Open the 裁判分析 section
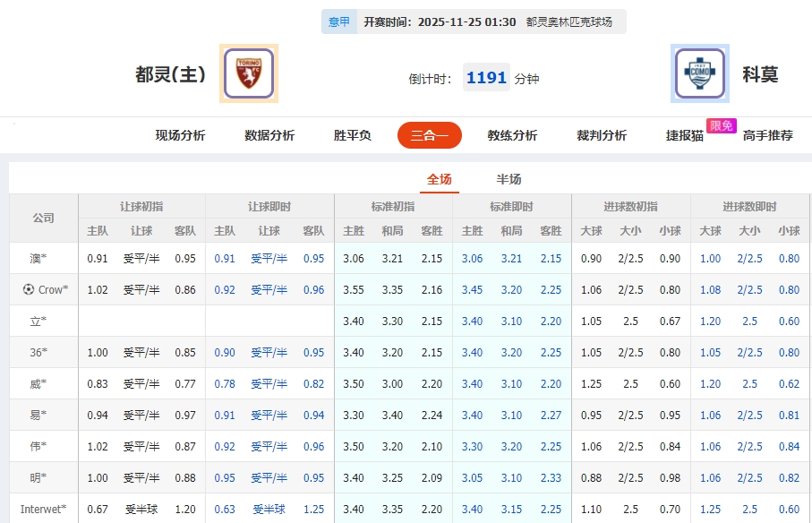 click(x=601, y=135)
